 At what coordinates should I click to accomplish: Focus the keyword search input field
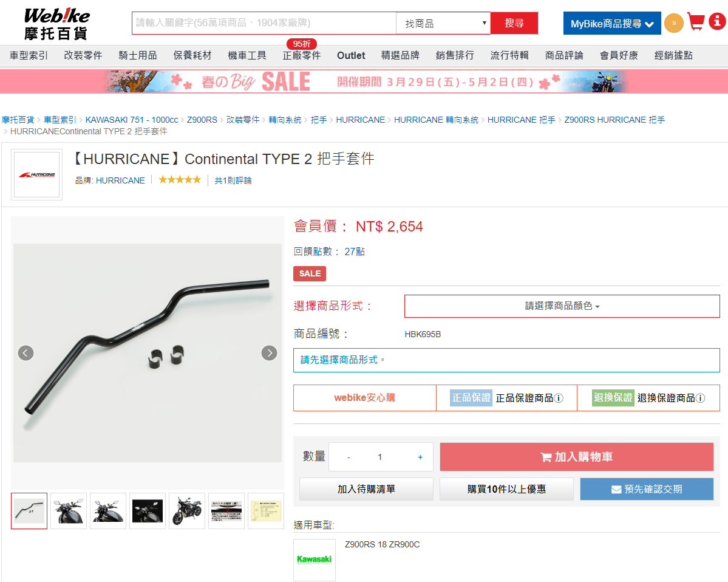264,22
